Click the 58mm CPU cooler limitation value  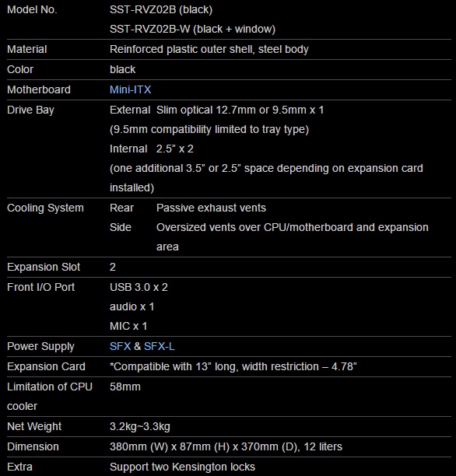pyautogui.click(x=125, y=387)
